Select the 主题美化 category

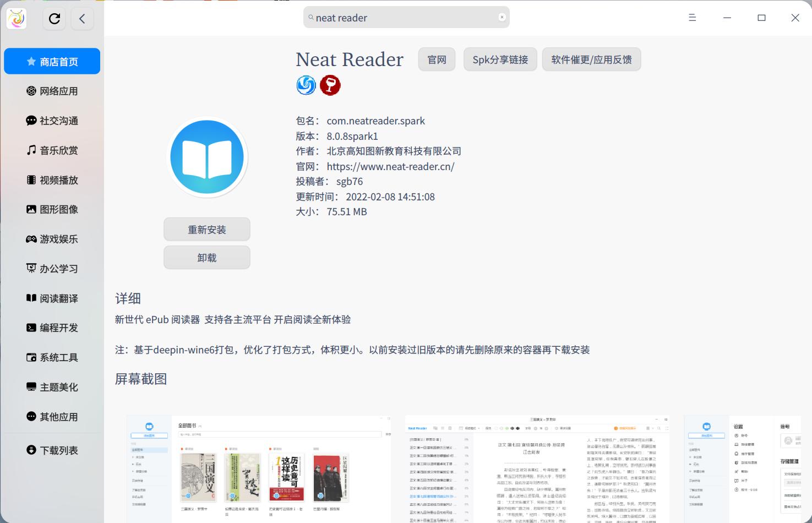(52, 387)
